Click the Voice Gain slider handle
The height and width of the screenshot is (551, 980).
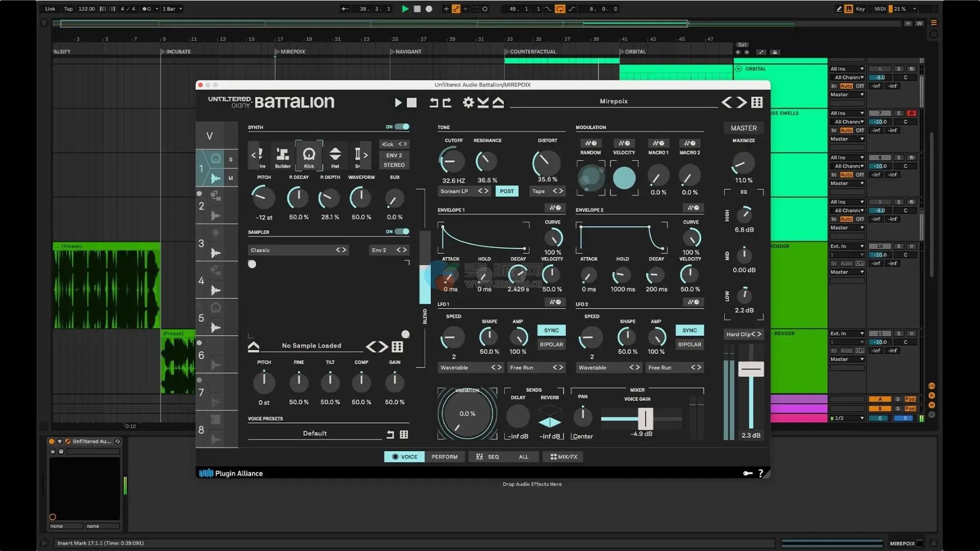[645, 419]
